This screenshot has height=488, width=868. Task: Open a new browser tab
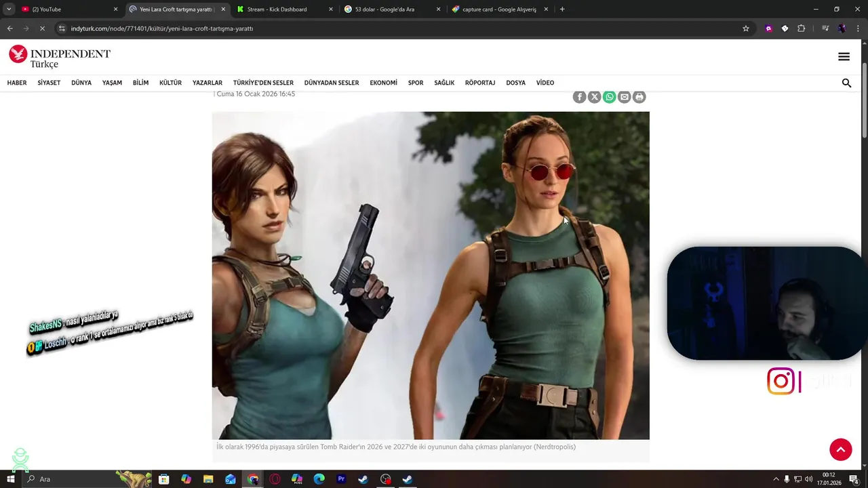(x=562, y=9)
